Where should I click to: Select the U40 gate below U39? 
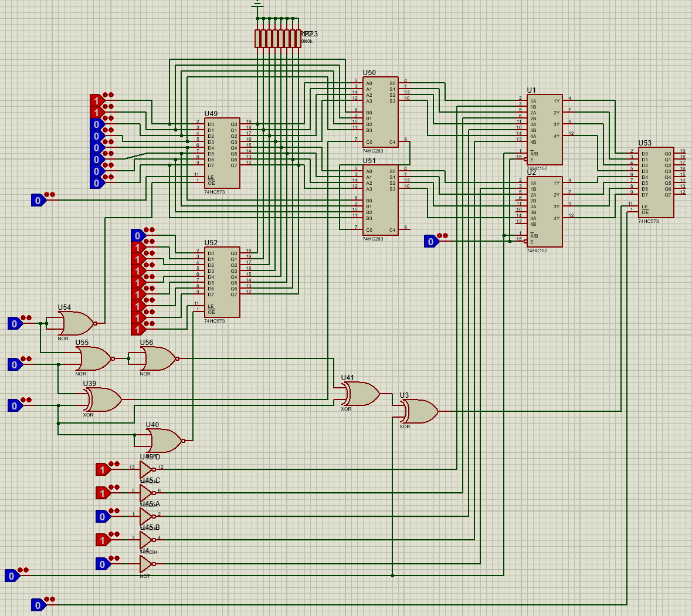[163, 441]
